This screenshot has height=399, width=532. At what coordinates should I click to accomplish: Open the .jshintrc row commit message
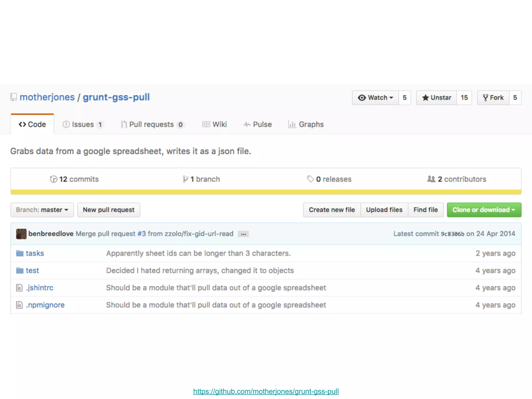[x=216, y=288]
